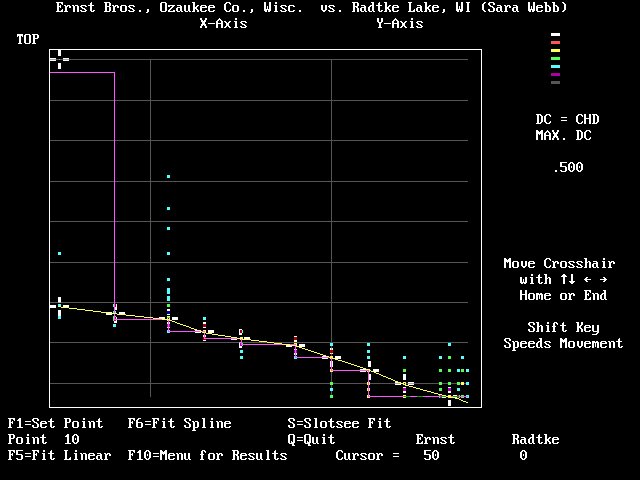The width and height of the screenshot is (640, 480).
Task: Click the MAX. DC label
Action: click(x=564, y=135)
